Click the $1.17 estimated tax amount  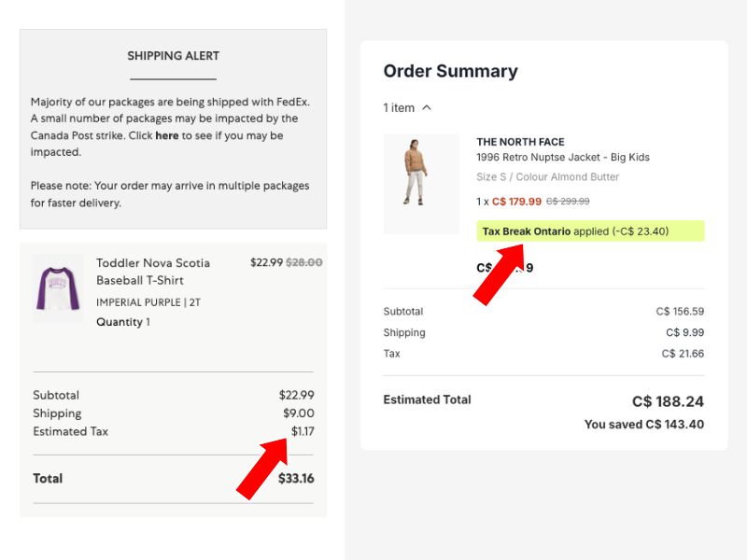302,431
